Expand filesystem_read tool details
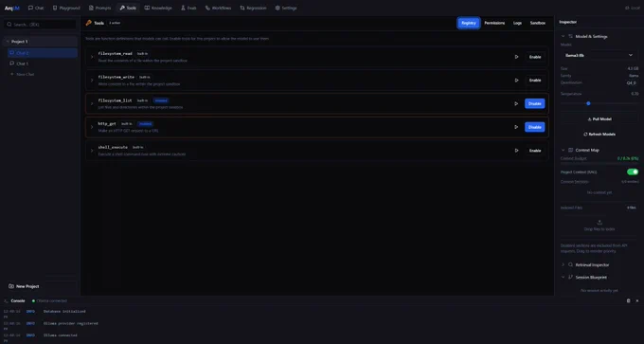The width and height of the screenshot is (644, 344). coord(92,57)
